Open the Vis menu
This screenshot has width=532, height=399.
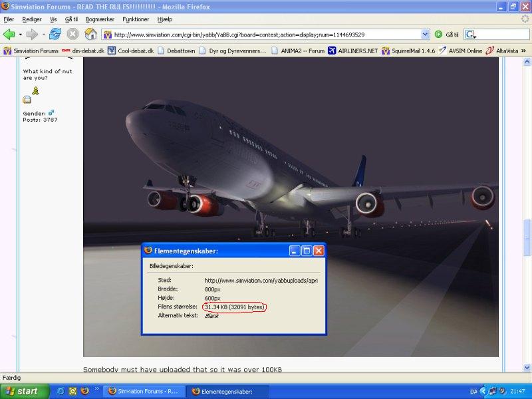coord(53,19)
